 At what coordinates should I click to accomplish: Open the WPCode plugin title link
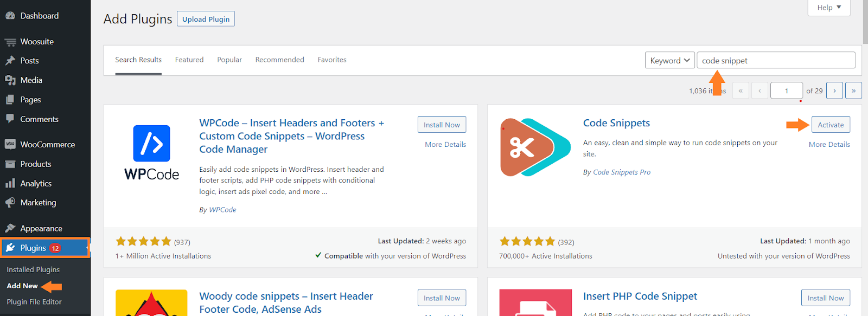pos(292,136)
